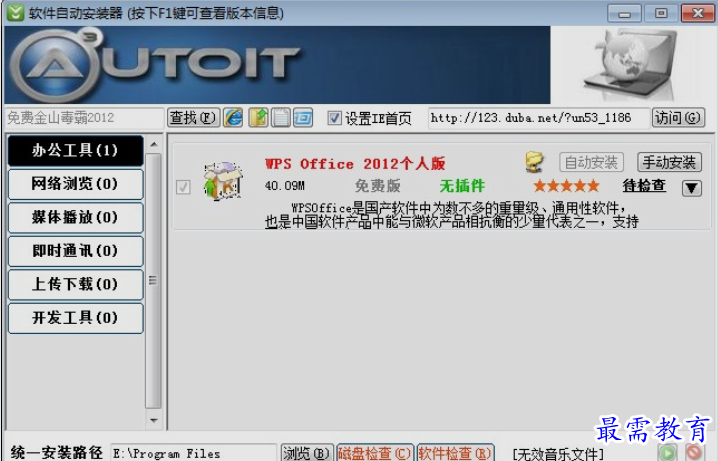This screenshot has height=461, width=718.
Task: Select the 办公工具(1) category
Action: tap(76, 150)
